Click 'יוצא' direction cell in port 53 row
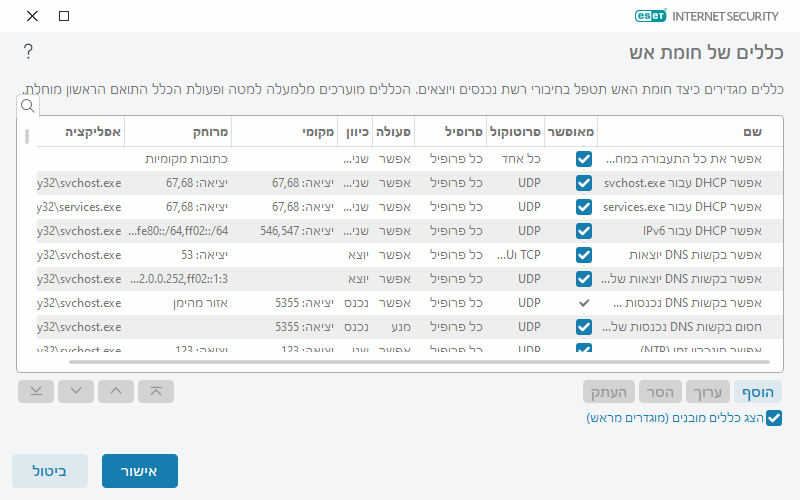The height and width of the screenshot is (500, 800). (x=358, y=255)
